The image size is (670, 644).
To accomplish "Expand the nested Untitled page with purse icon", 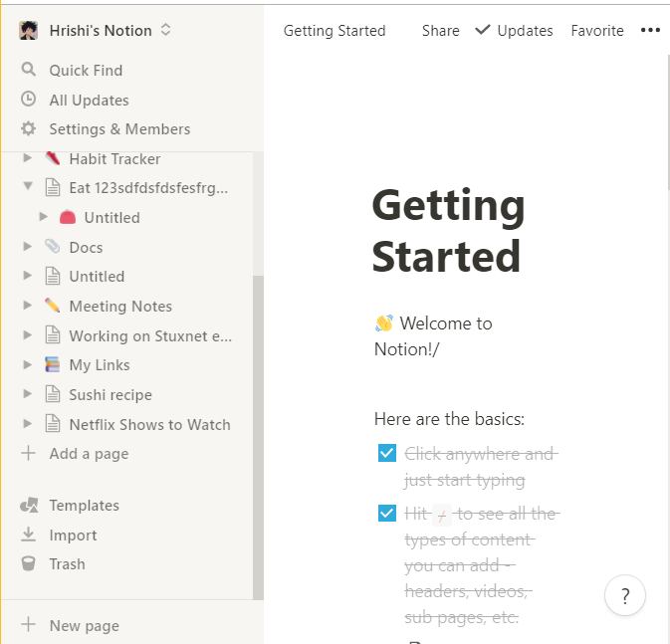I will (x=43, y=217).
